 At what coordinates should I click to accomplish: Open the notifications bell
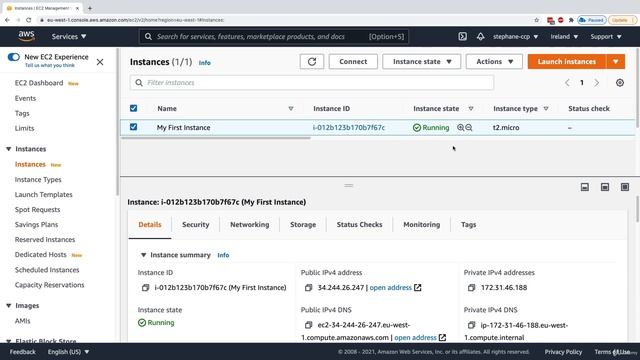pyautogui.click(x=480, y=36)
